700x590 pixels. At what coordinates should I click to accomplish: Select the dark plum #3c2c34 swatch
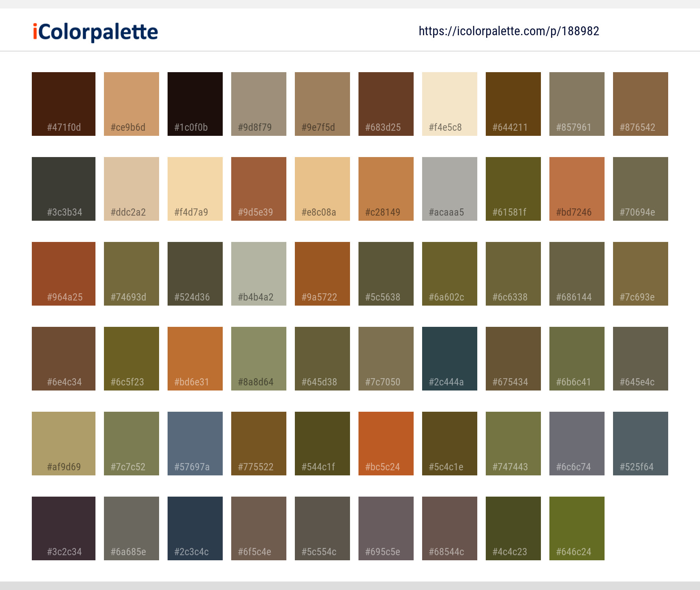point(63,528)
